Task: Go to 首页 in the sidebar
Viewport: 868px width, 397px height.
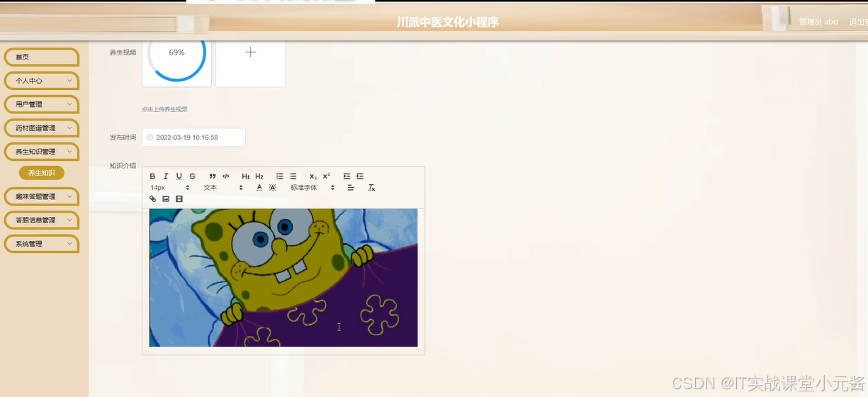Action: pyautogui.click(x=42, y=57)
